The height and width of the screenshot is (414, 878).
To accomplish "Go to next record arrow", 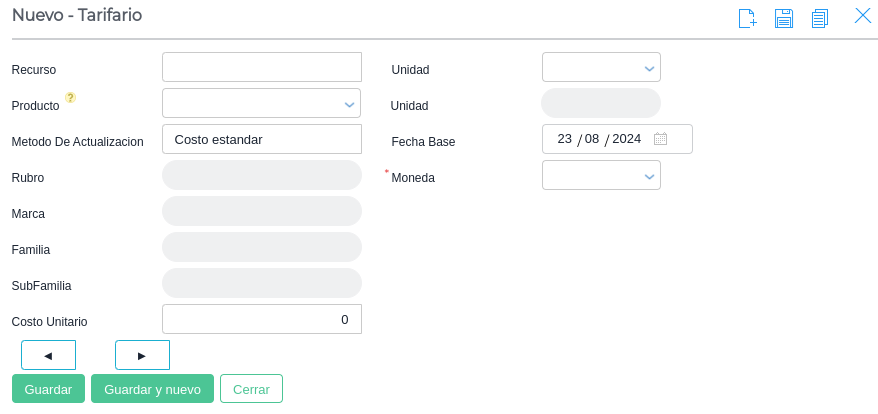I will 142,355.
